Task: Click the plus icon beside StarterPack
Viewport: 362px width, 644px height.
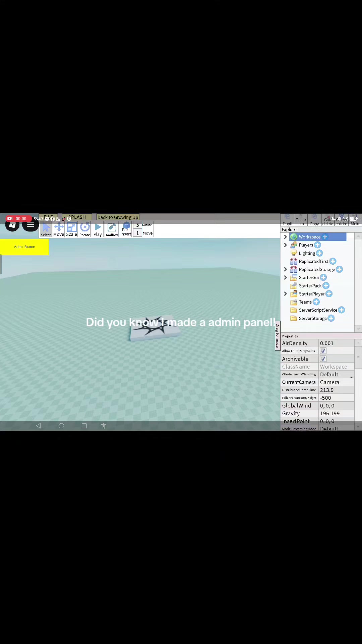Action: coord(326,286)
